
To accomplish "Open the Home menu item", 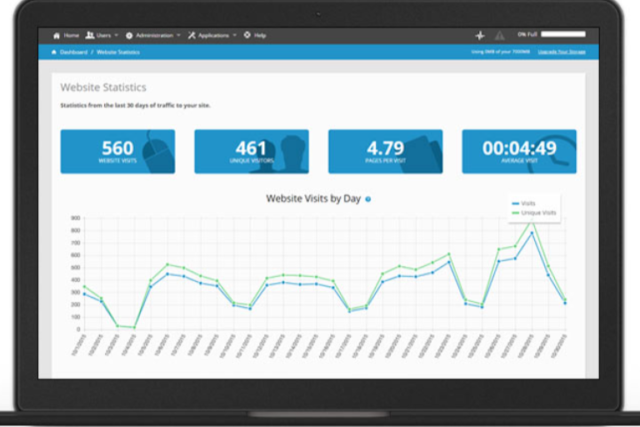I will tap(66, 36).
